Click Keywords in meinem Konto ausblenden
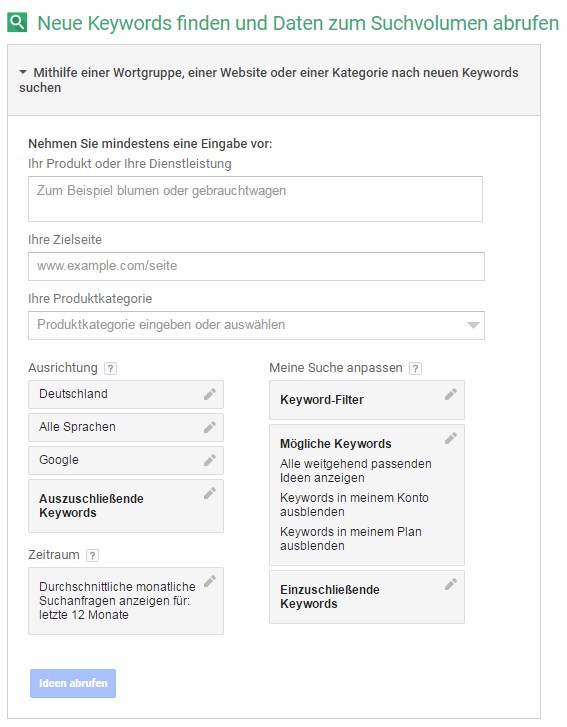This screenshot has width=567, height=727. click(354, 504)
